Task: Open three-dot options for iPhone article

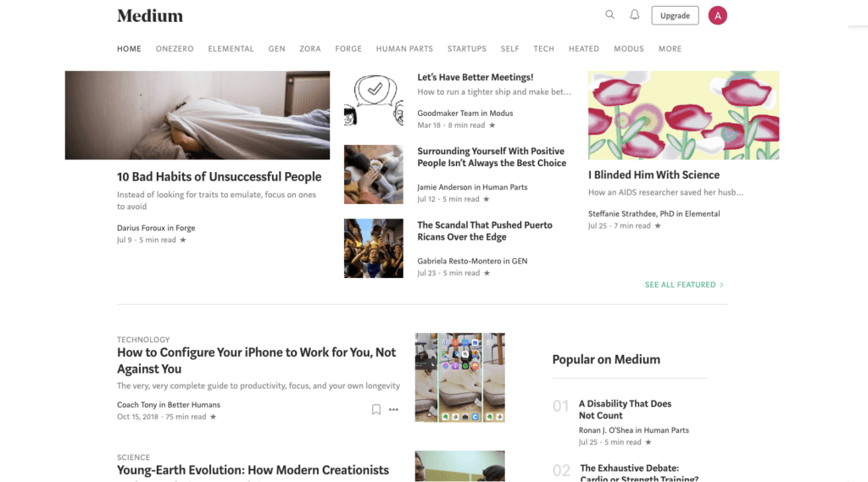Action: pos(393,409)
